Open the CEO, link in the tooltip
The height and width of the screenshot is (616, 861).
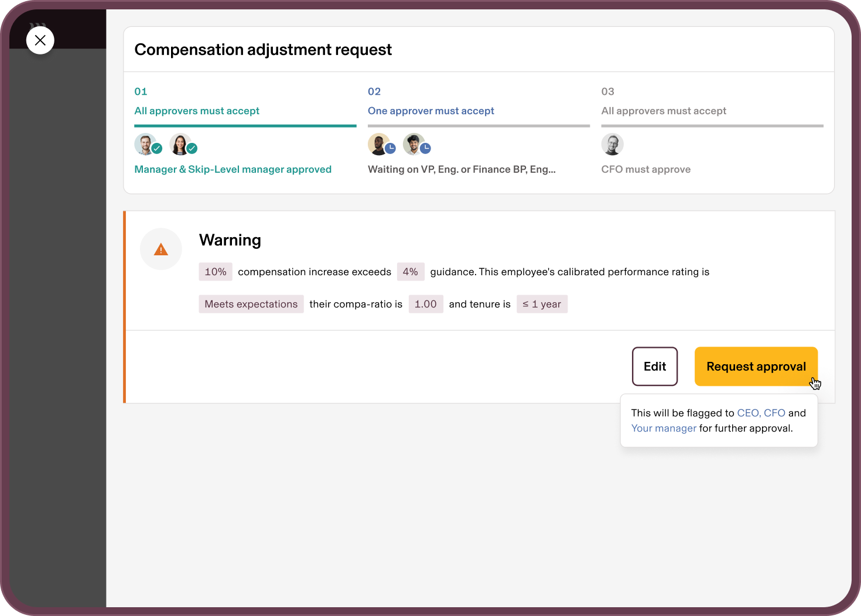[x=749, y=413]
